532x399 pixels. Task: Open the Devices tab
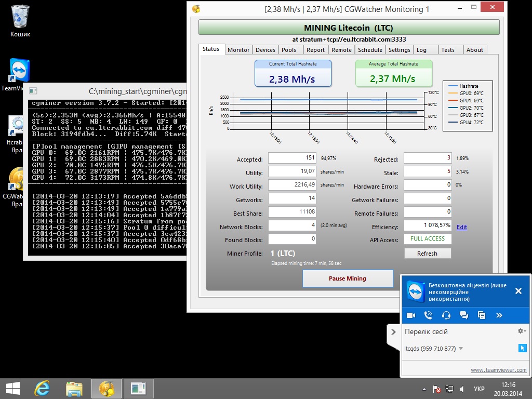pos(265,50)
